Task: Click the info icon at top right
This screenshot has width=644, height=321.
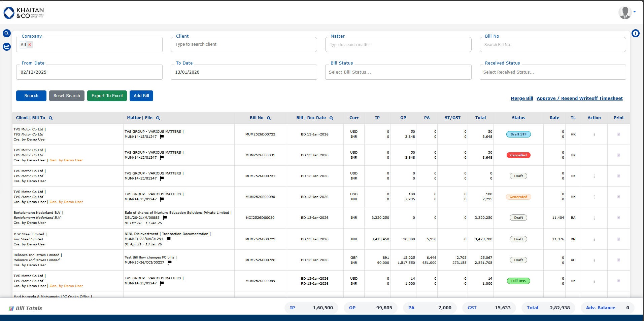Action: (635, 33)
